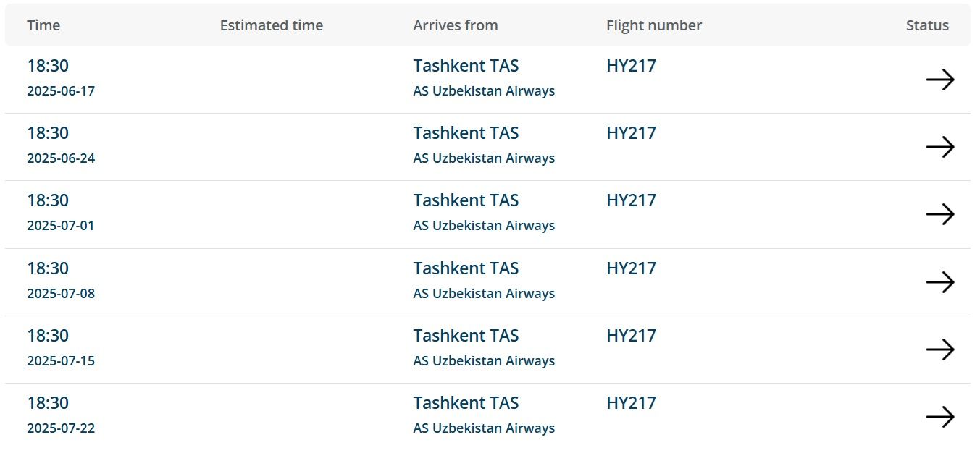980x453 pixels.
Task: Click the Arrives from column header
Action: pyautogui.click(x=455, y=25)
